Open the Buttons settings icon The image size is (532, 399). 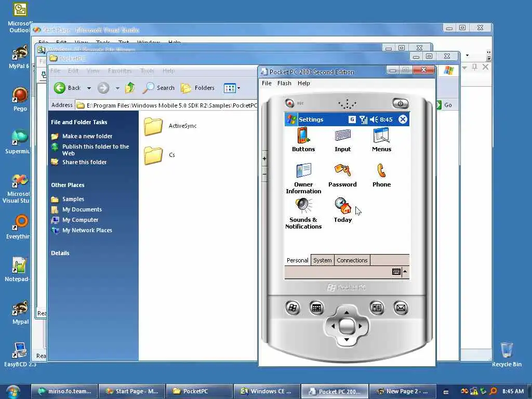[303, 139]
